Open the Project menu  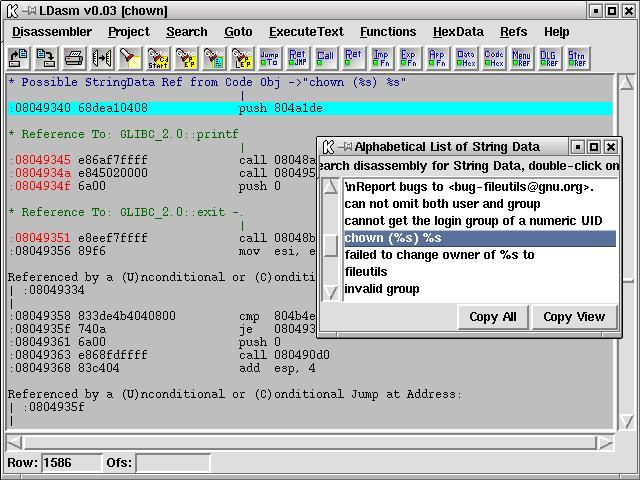(129, 32)
